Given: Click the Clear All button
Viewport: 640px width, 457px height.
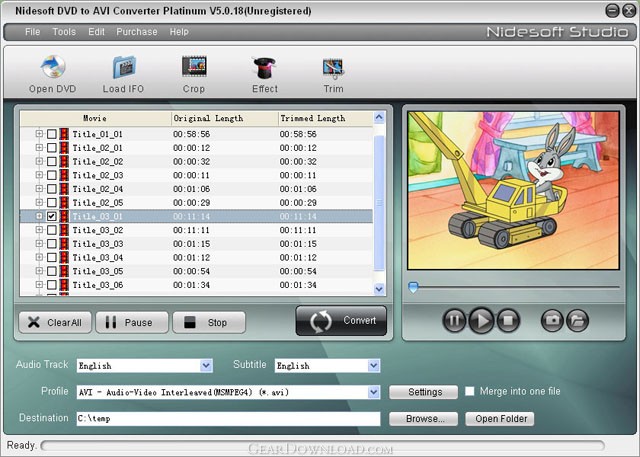Looking at the screenshot, I should 55,322.
